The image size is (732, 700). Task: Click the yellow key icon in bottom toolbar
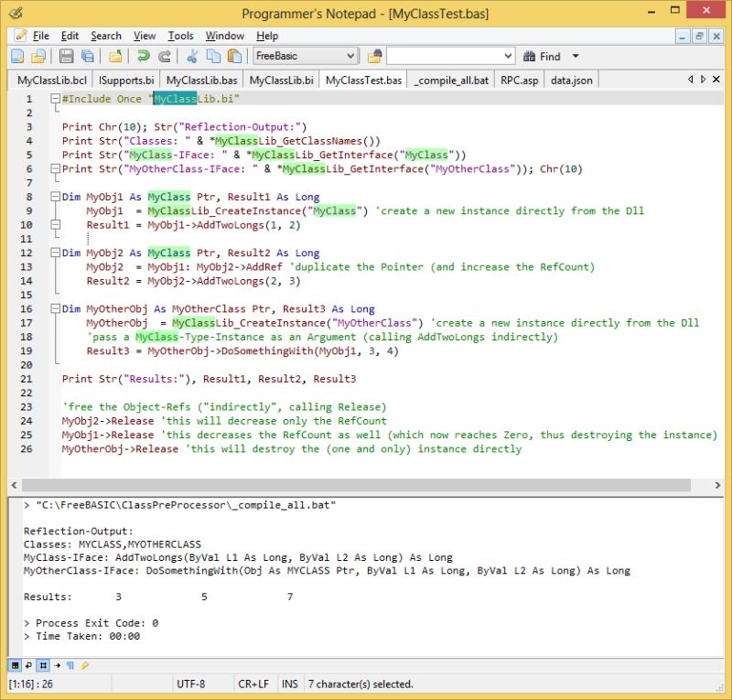tap(84, 665)
